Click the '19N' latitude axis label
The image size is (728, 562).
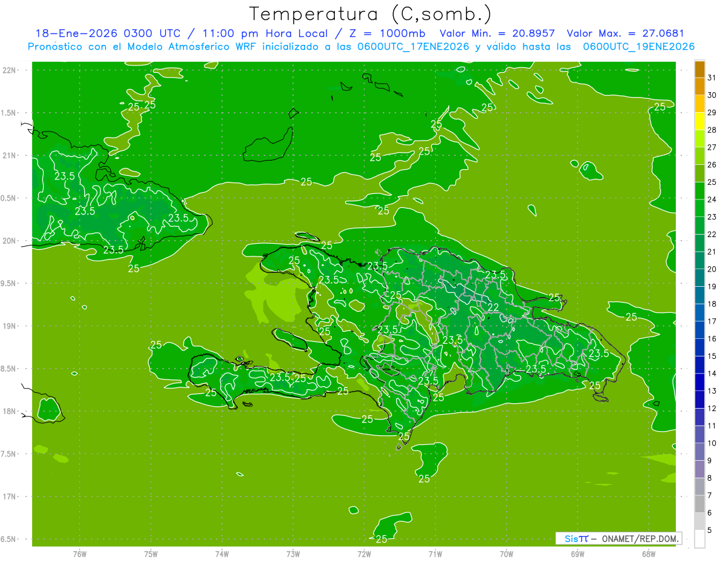point(9,326)
